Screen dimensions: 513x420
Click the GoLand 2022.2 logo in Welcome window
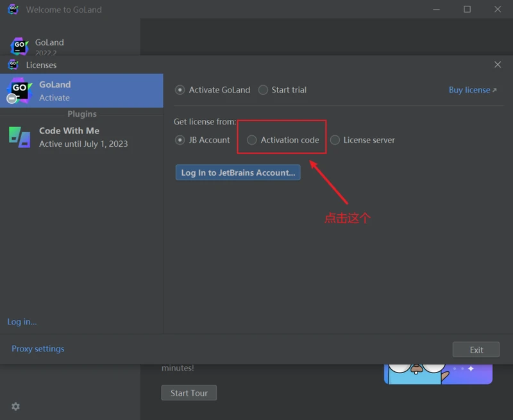pyautogui.click(x=19, y=46)
